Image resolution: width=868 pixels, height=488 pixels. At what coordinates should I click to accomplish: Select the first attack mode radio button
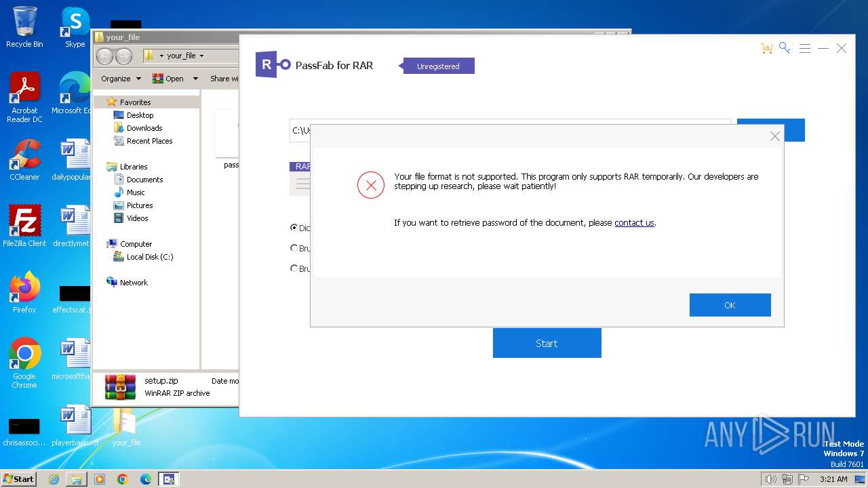tap(294, 228)
